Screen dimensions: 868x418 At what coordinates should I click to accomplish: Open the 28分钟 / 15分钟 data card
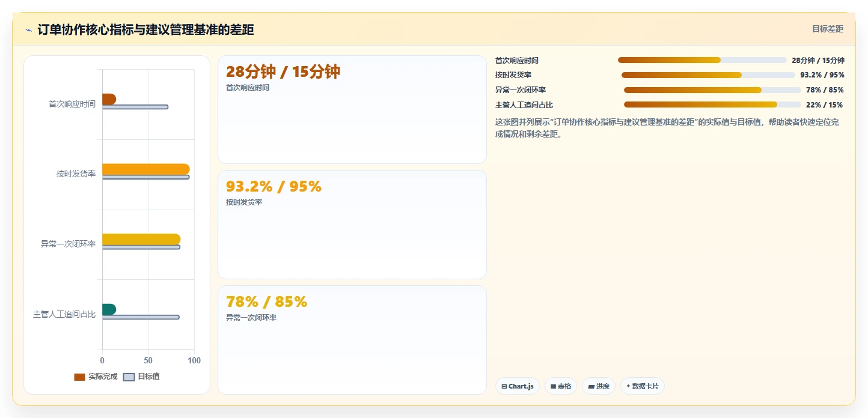pos(352,109)
